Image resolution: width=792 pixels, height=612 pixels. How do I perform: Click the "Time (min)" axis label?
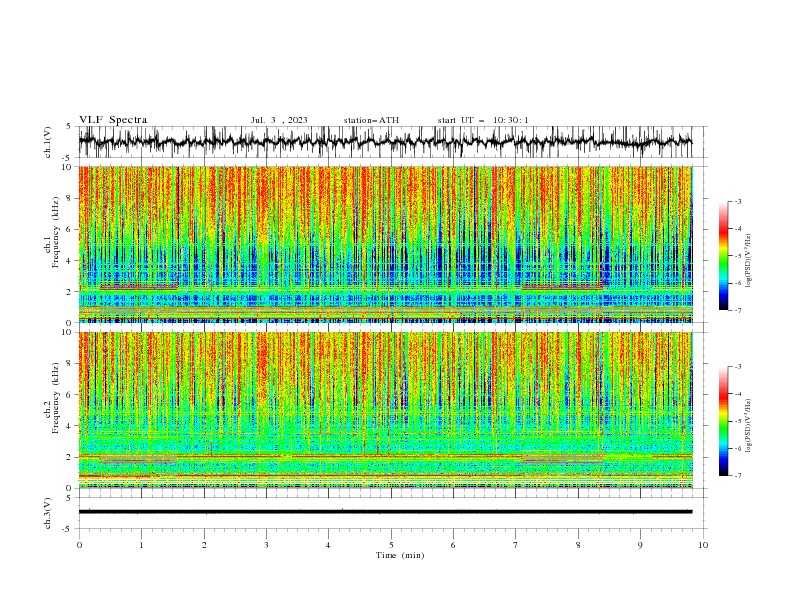(x=400, y=555)
